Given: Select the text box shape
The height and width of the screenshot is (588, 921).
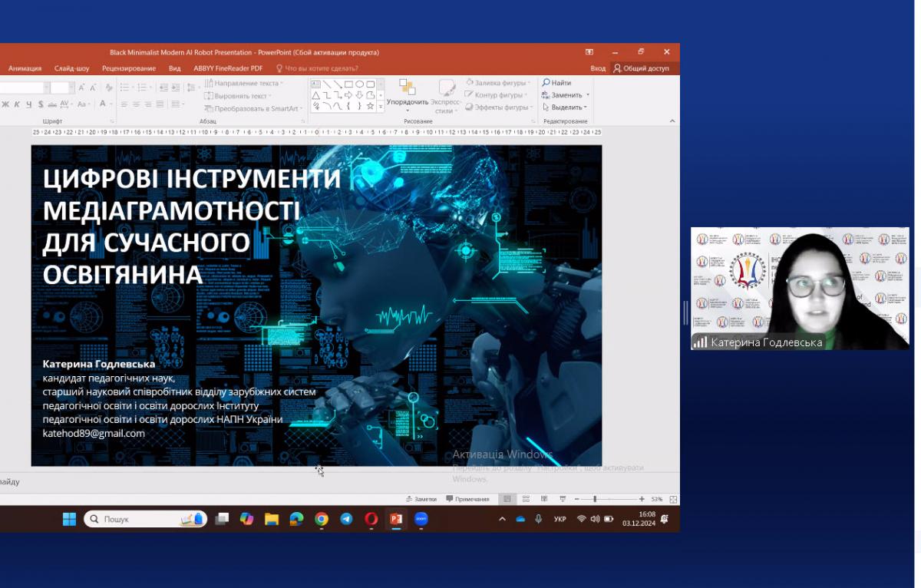Looking at the screenshot, I should pyautogui.click(x=315, y=84).
